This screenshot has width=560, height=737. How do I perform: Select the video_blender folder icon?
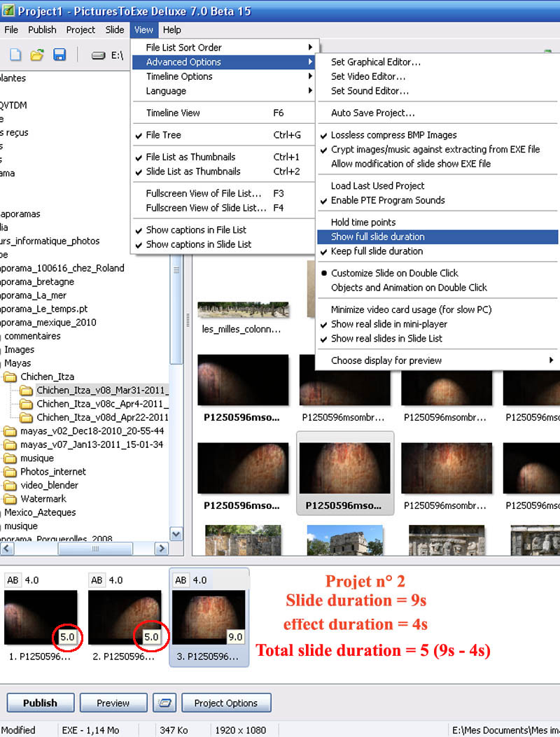[10, 485]
